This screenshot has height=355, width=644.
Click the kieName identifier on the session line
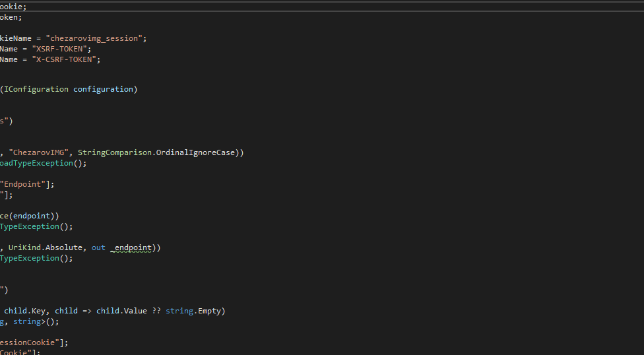(x=15, y=38)
